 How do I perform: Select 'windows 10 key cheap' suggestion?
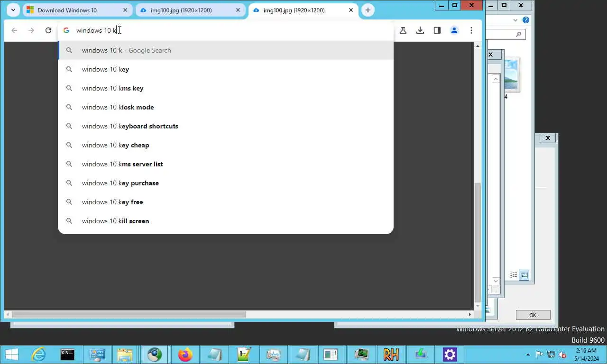(x=226, y=145)
